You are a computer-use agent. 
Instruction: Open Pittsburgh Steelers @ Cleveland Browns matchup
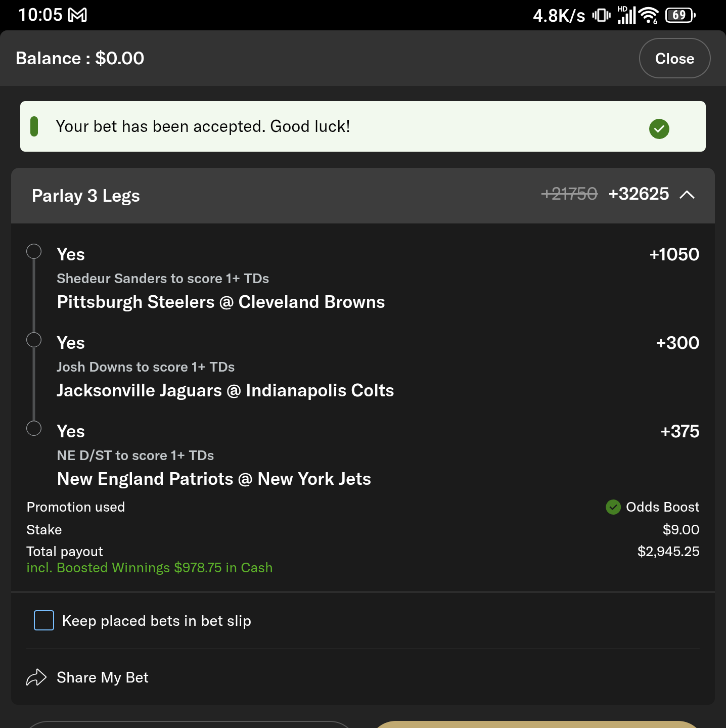click(221, 302)
